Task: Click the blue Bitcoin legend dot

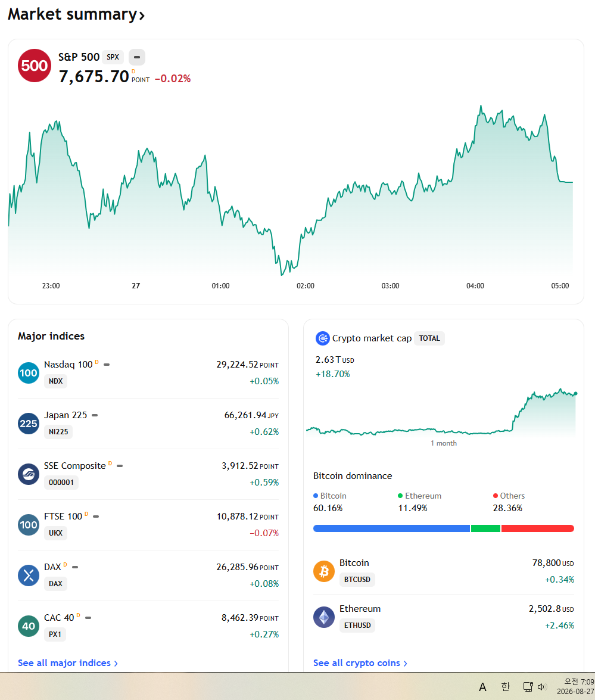Action: [x=316, y=496]
